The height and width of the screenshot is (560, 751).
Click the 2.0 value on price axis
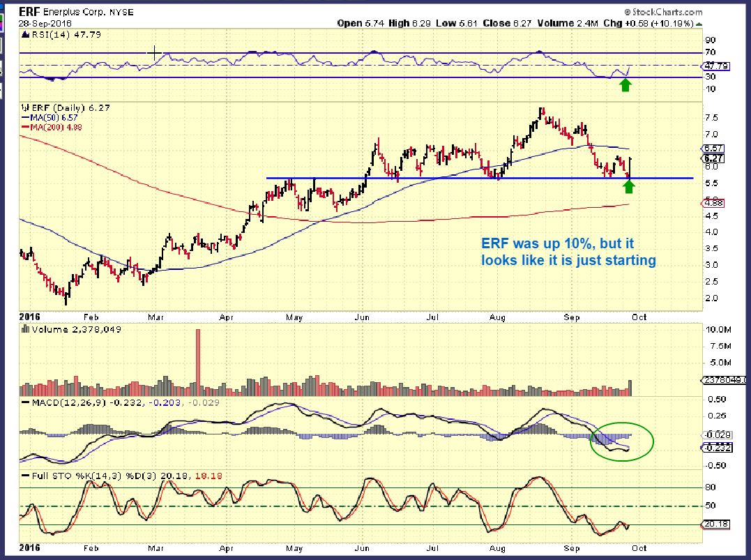[x=711, y=298]
